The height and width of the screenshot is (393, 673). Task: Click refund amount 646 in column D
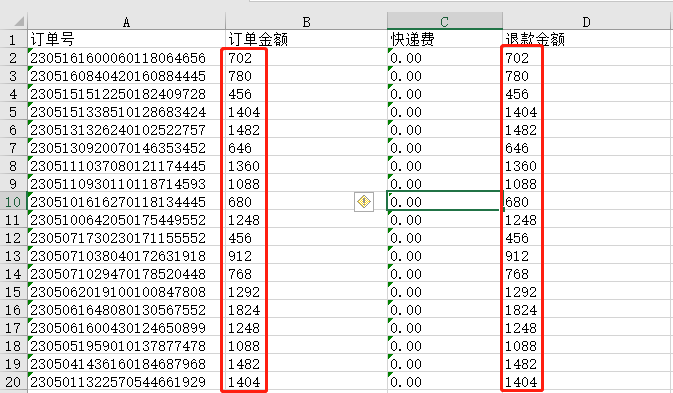pyautogui.click(x=586, y=148)
